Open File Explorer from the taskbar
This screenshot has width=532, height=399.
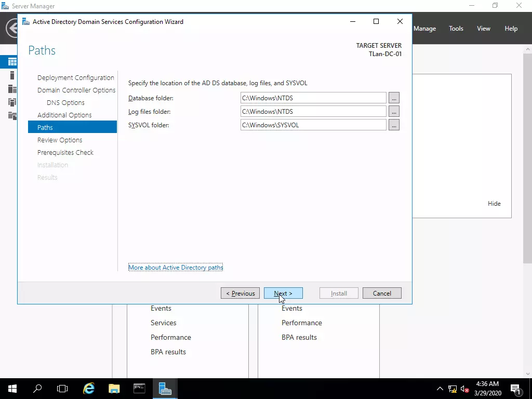pyautogui.click(x=114, y=389)
